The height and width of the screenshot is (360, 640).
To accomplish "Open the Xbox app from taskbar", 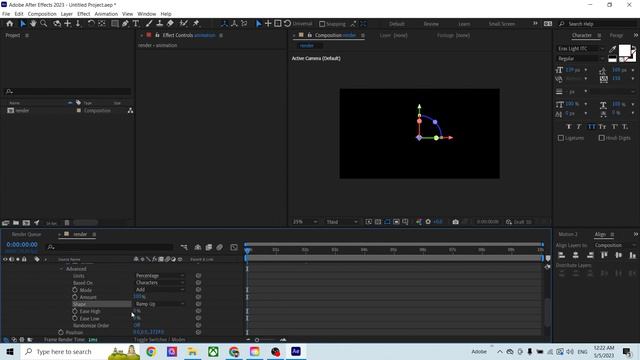I will tap(213, 351).
